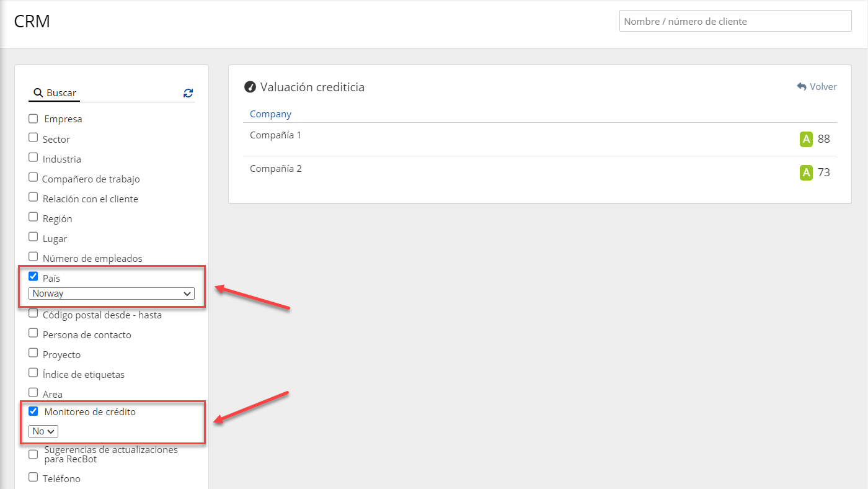Click the green A badge for Compañía 2

point(806,173)
